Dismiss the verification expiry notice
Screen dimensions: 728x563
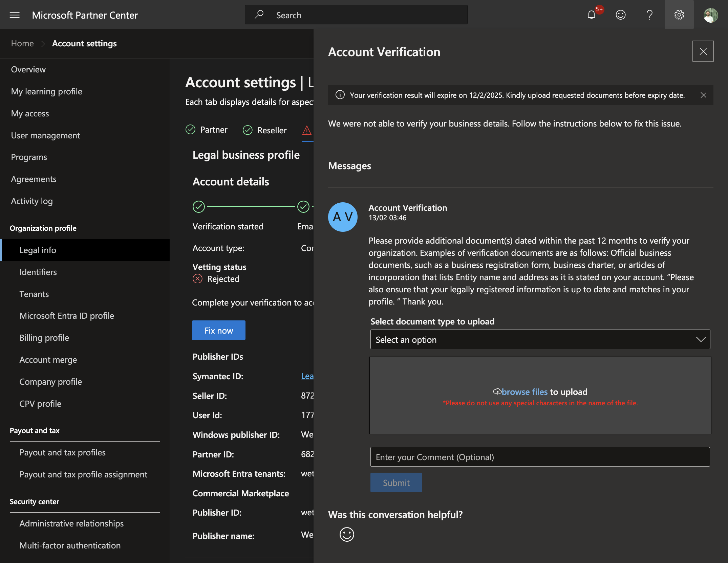click(x=703, y=95)
